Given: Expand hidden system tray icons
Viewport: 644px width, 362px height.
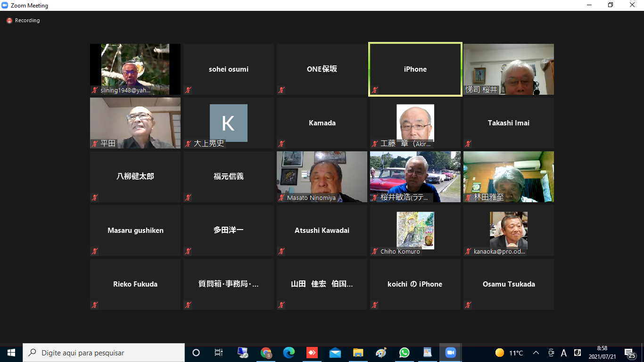Looking at the screenshot, I should click(536, 353).
